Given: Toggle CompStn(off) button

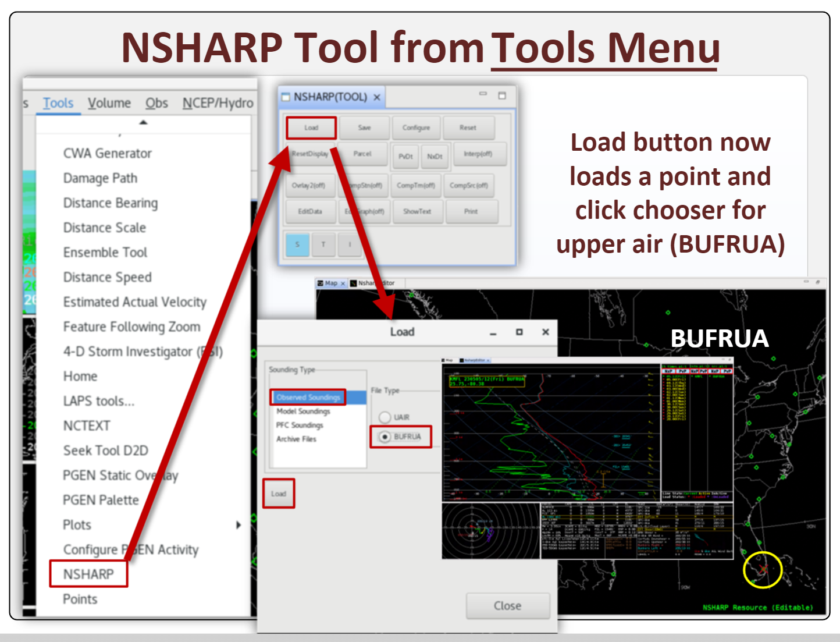Looking at the screenshot, I should tap(365, 186).
